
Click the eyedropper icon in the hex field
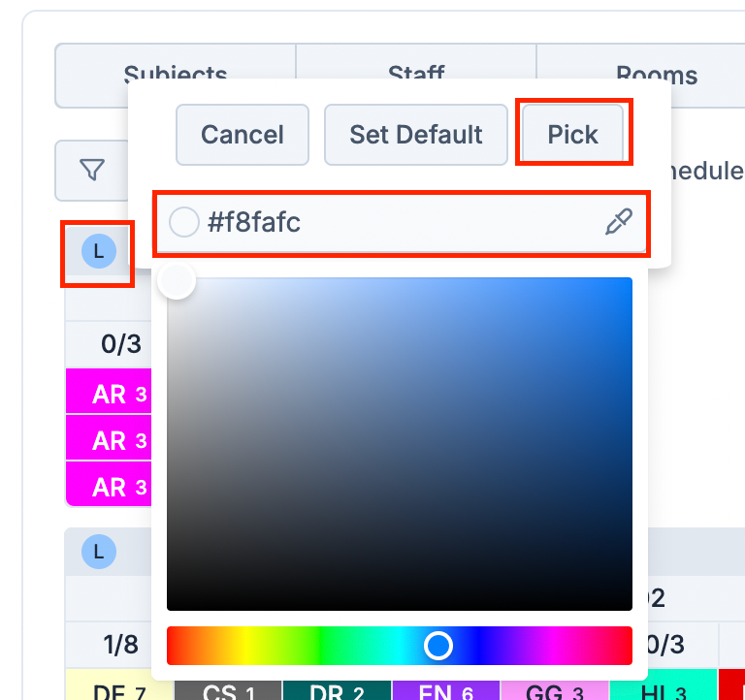tap(618, 222)
